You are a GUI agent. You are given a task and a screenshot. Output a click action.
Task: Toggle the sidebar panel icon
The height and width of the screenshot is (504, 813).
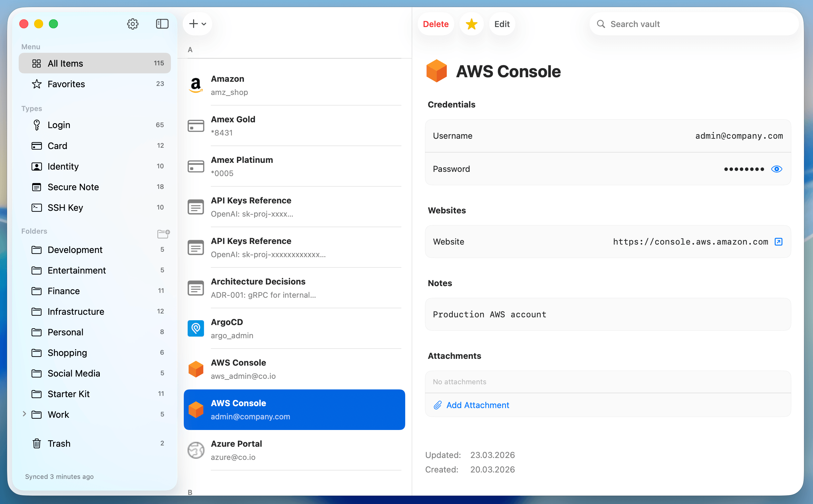tap(162, 24)
